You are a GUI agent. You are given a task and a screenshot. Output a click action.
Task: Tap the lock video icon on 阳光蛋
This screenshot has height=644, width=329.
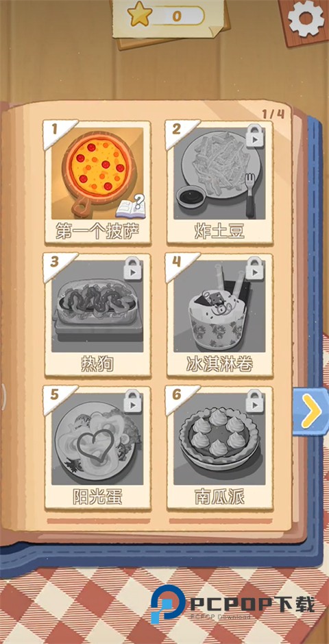132,401
